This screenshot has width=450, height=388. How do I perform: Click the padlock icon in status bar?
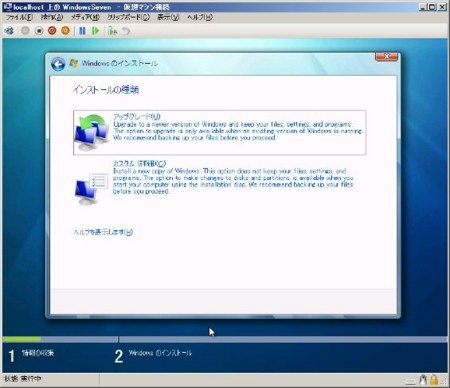[x=434, y=380]
